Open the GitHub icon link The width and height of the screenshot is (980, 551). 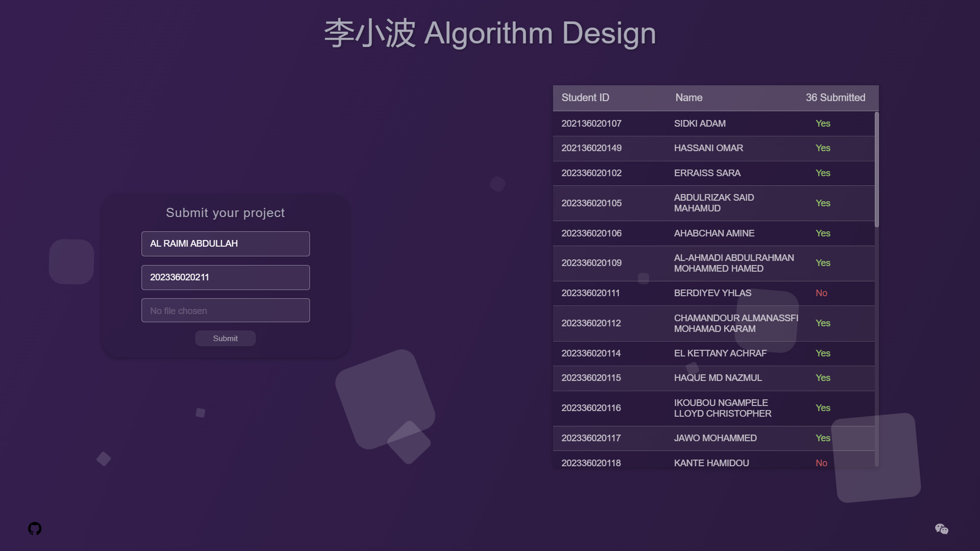tap(35, 529)
